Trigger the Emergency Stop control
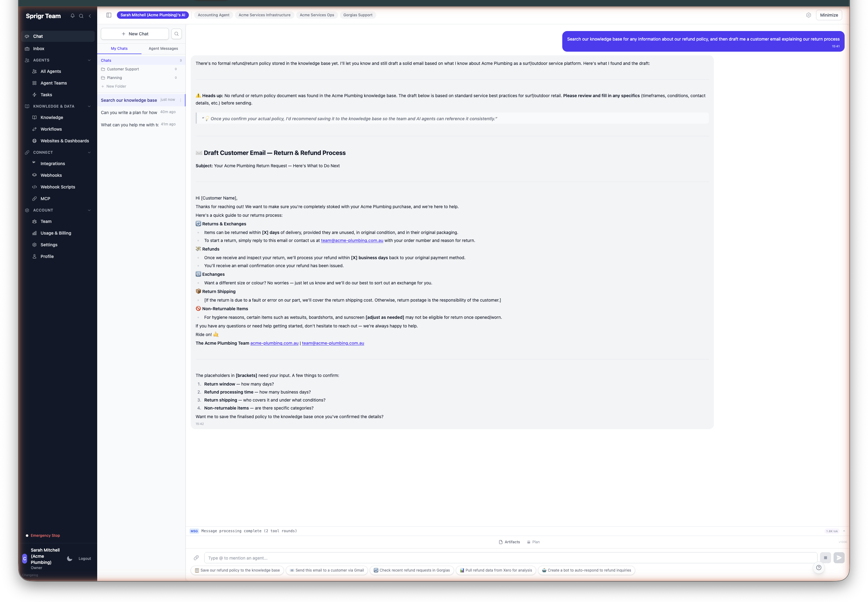Image resolution: width=868 pixels, height=602 pixels. 45,535
